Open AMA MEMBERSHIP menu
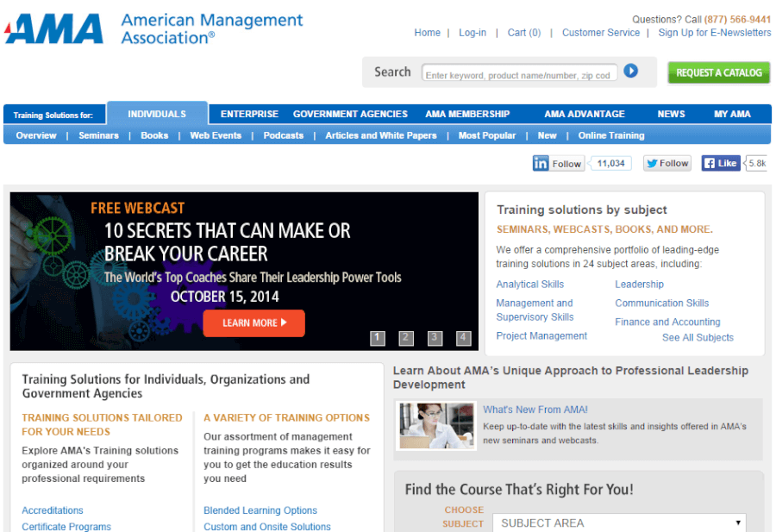This screenshot has height=532, width=776. click(467, 114)
